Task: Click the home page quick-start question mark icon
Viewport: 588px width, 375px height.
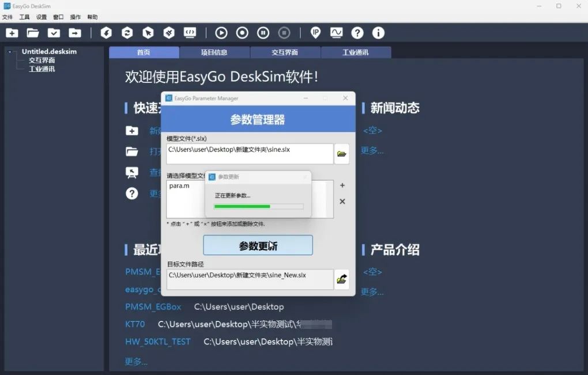Action: tap(131, 194)
